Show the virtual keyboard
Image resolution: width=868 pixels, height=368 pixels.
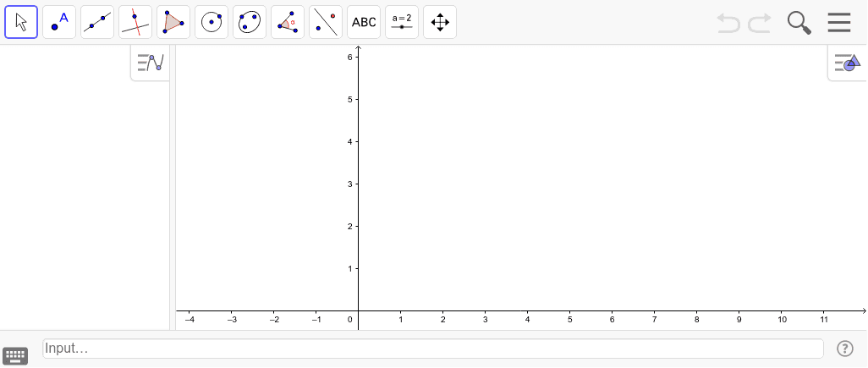15,355
